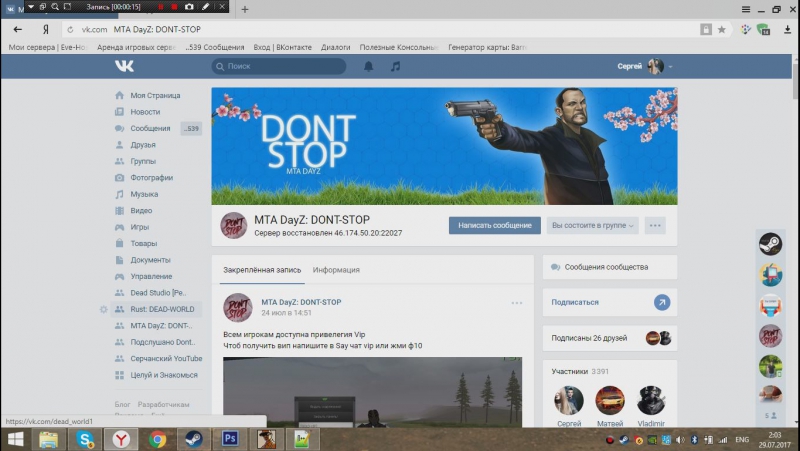Click the Игры gamepad icon
This screenshot has width=800, height=451.
(119, 227)
